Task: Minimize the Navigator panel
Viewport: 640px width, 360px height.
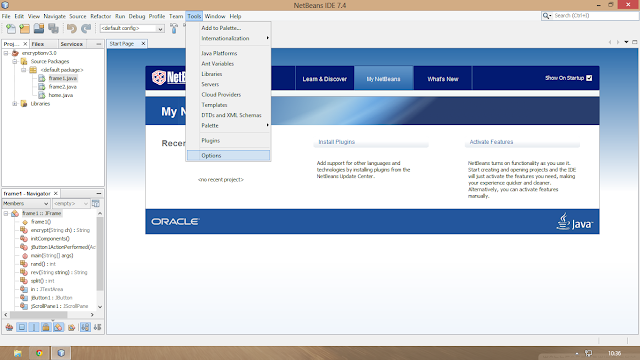Action: point(99,193)
